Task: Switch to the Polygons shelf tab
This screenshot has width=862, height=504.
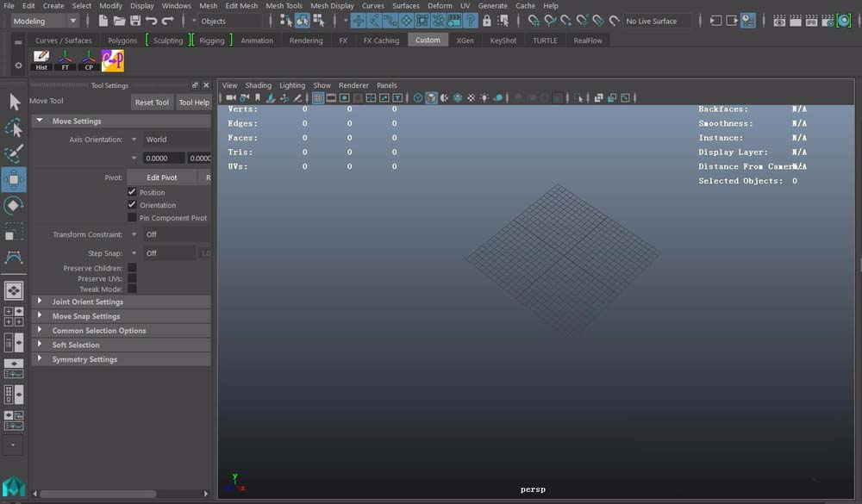Action: [122, 40]
